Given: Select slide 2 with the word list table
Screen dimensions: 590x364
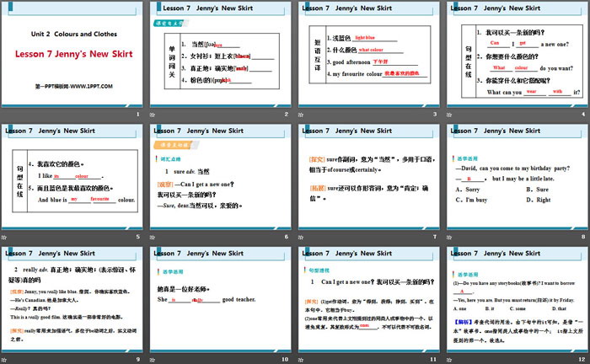Looking at the screenshot, I should tap(221, 55).
